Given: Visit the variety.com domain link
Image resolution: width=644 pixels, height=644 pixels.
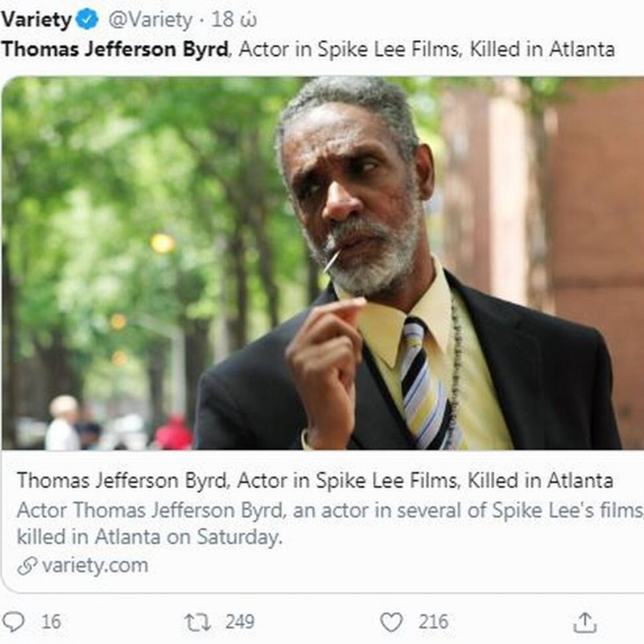Looking at the screenshot, I should click(x=94, y=565).
